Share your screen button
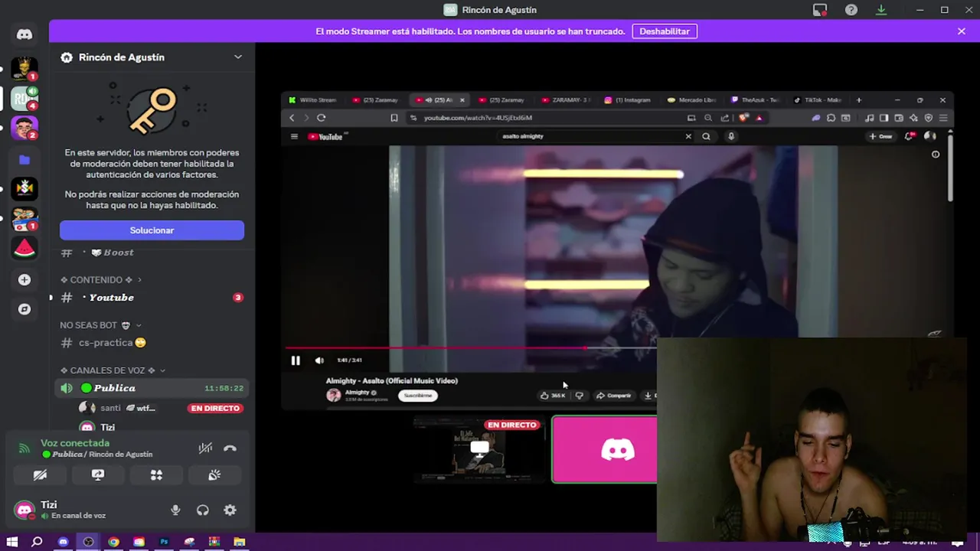The image size is (980, 551). (x=98, y=475)
